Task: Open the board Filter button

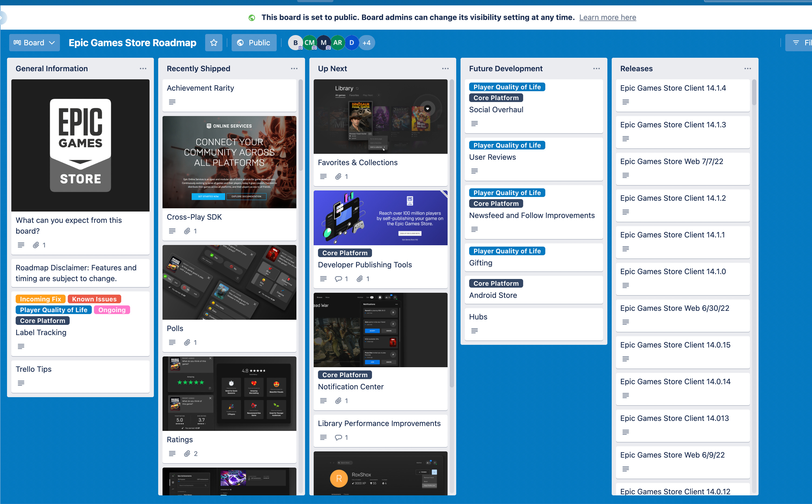Action: (x=799, y=43)
